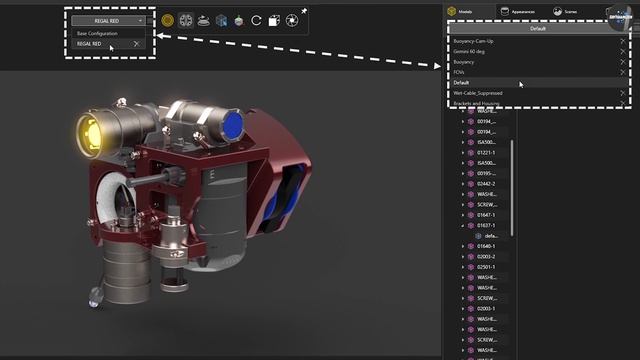
Task: Expand the 02442-2 tree node
Action: click(x=463, y=184)
